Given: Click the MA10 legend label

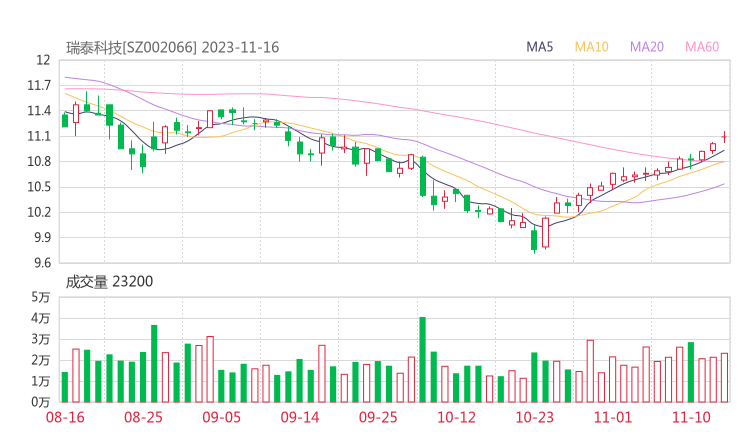Looking at the screenshot, I should pos(591,47).
